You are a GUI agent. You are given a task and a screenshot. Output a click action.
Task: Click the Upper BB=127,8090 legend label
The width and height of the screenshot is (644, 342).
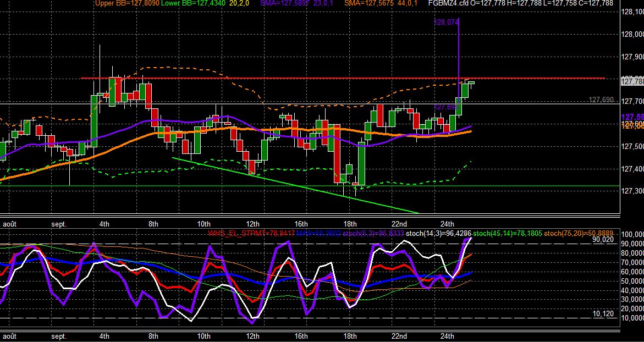[x=128, y=3]
